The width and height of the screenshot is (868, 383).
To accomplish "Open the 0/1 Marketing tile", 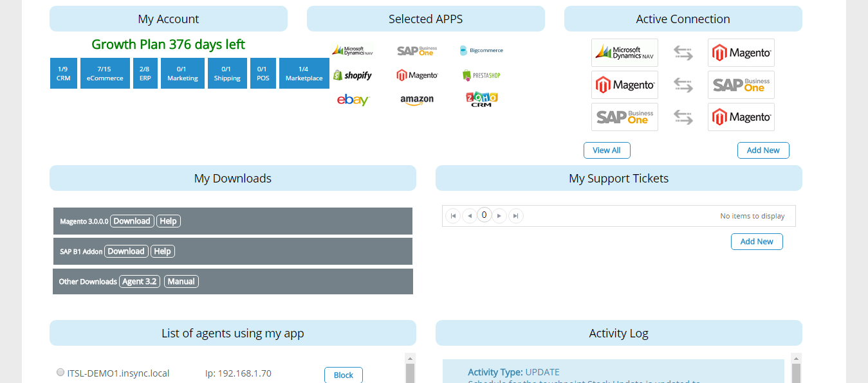I will [183, 73].
